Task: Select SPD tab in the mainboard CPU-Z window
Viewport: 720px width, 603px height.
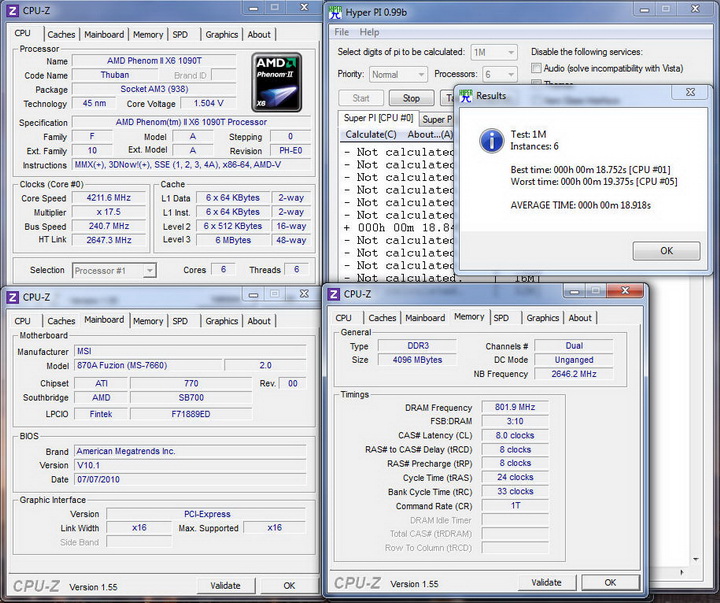Action: (180, 321)
